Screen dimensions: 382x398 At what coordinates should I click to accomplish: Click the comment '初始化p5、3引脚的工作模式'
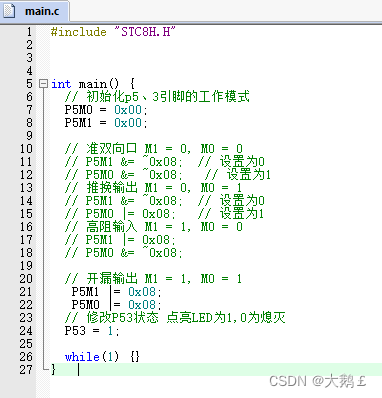point(157,97)
